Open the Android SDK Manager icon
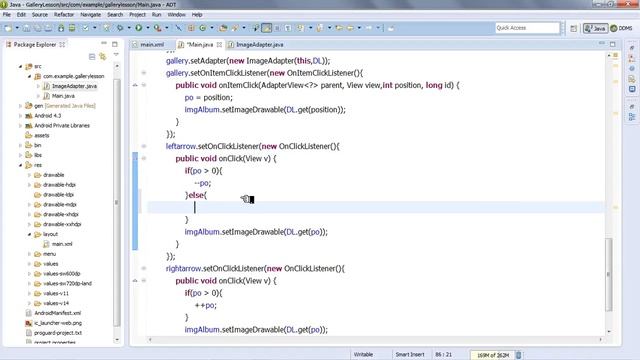Screen dimensions: 640x360 [x=61, y=28]
